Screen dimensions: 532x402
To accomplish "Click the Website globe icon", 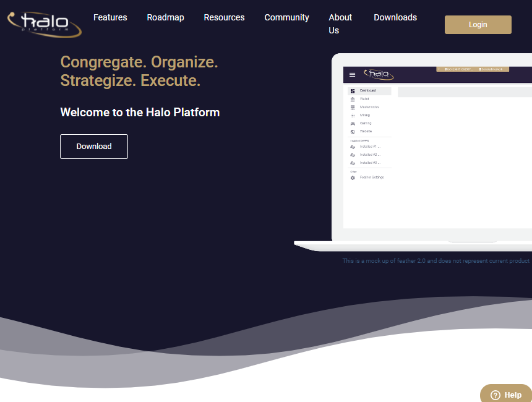I will pos(353,131).
